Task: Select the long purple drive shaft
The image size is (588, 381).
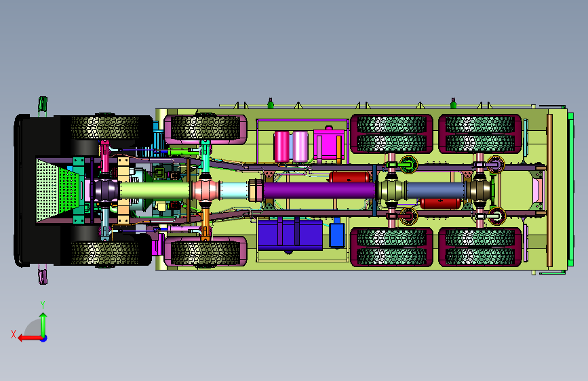Action: point(319,190)
